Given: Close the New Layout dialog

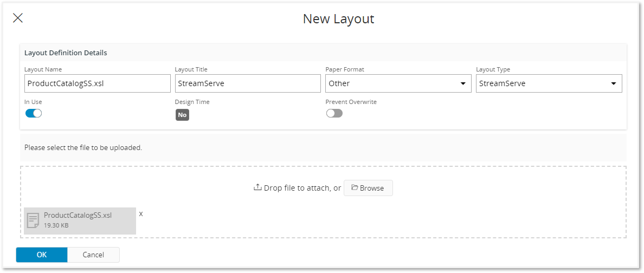Looking at the screenshot, I should tap(18, 18).
